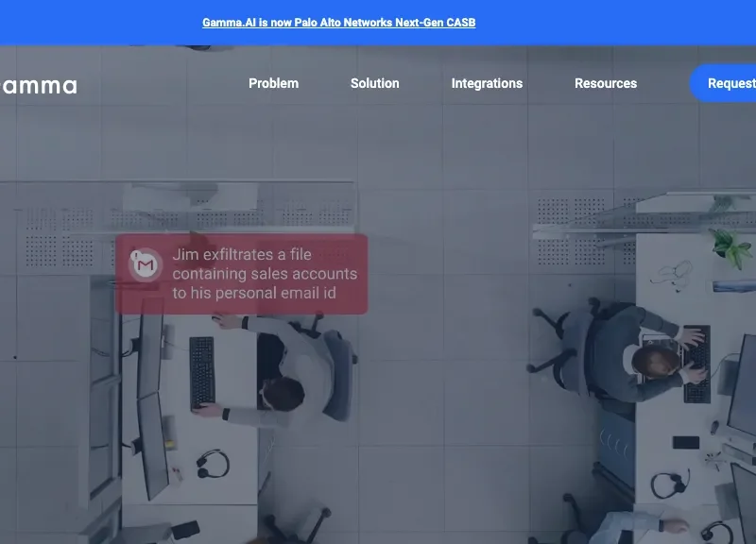The width and height of the screenshot is (756, 544).
Task: Open the Resources navigation item
Action: 606,83
